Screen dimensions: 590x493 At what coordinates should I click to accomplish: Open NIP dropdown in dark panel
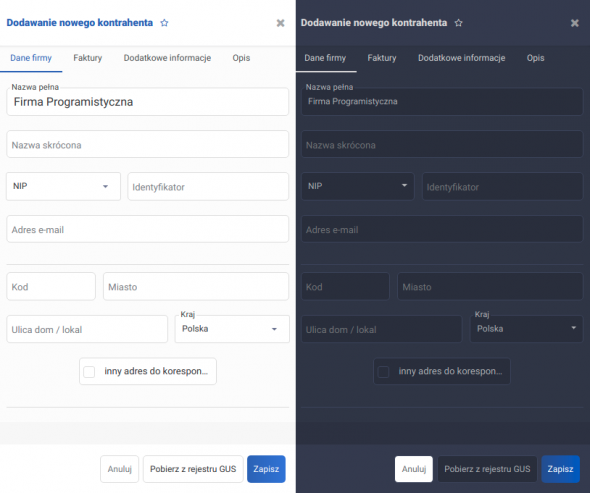pyautogui.click(x=357, y=186)
